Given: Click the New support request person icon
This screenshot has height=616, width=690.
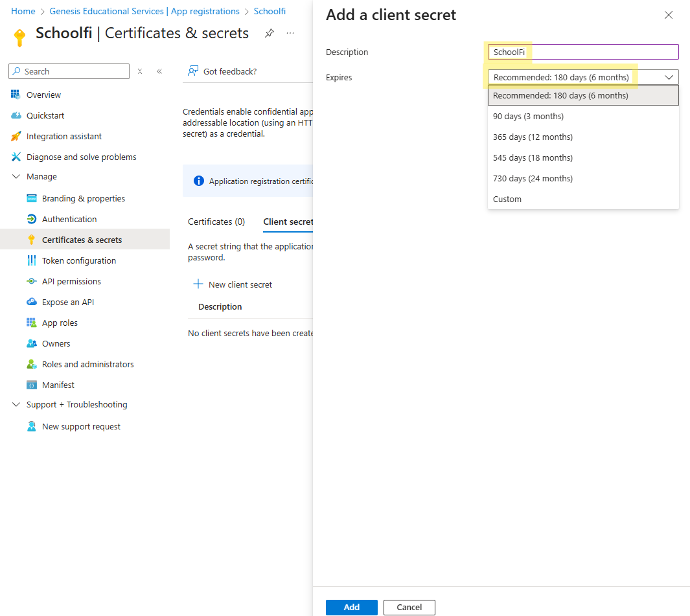Looking at the screenshot, I should [x=32, y=426].
